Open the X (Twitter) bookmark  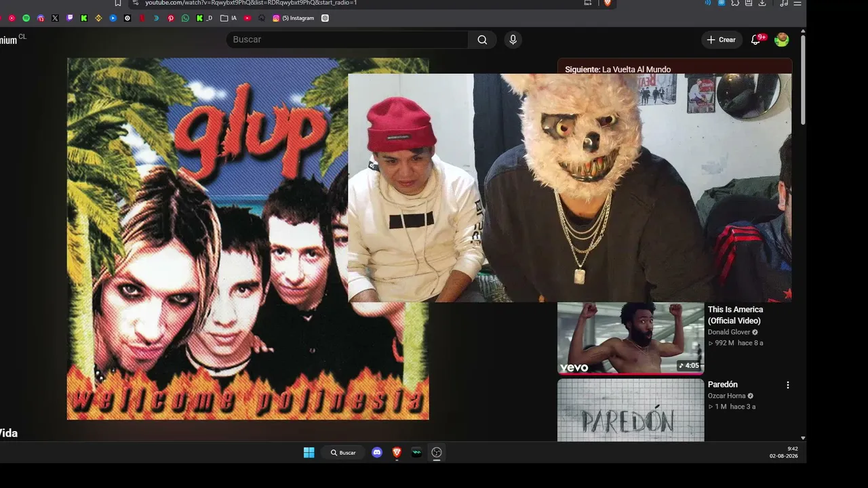55,18
